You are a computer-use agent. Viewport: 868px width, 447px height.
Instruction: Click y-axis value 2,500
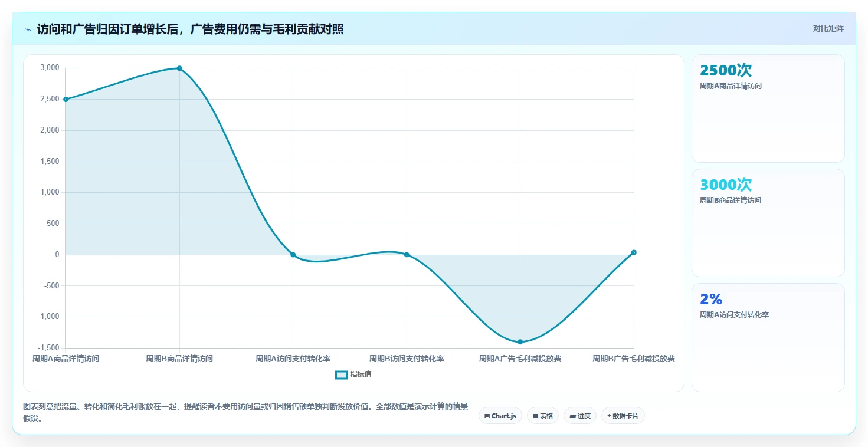50,99
